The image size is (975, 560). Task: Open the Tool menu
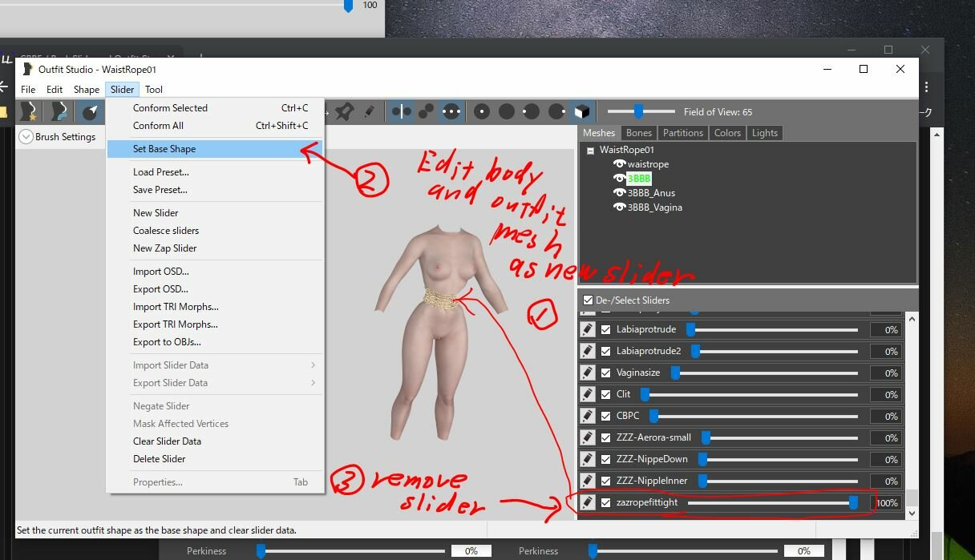154,90
